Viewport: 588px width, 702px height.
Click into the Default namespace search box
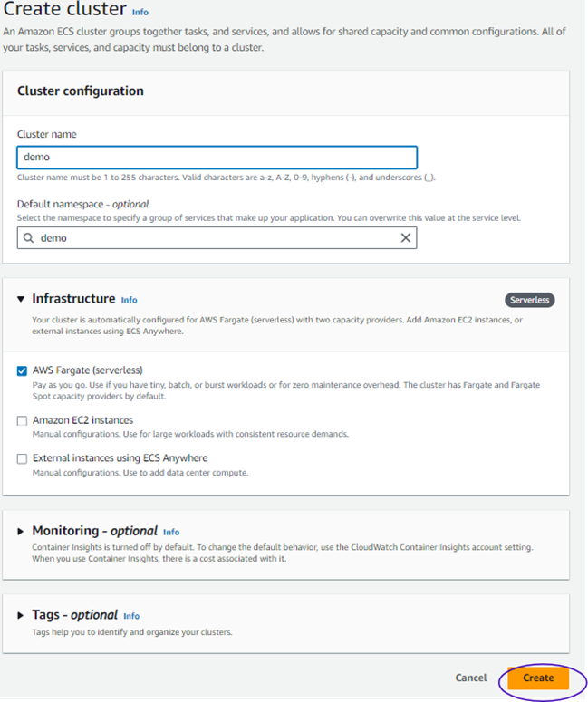coord(217,237)
